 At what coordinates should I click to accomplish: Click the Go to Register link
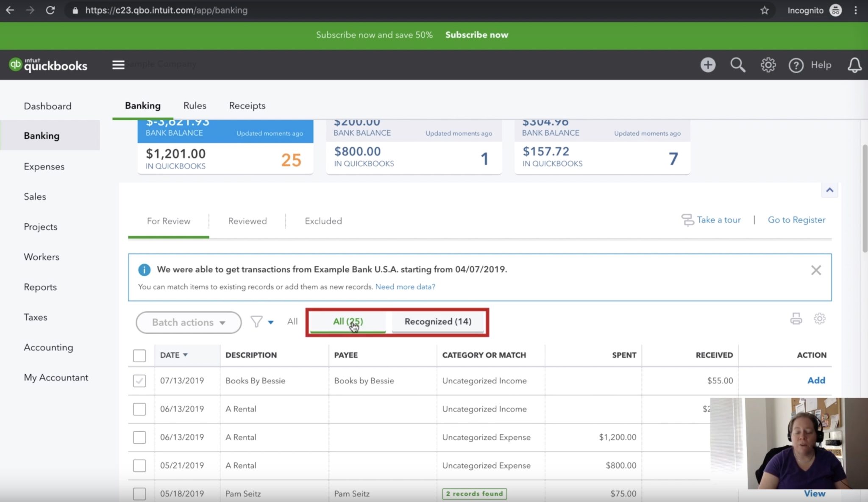796,220
